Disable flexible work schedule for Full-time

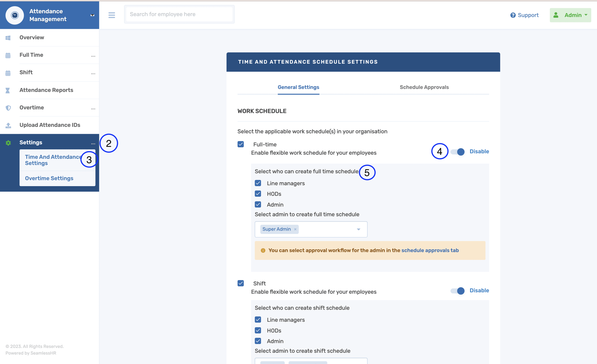coord(457,152)
